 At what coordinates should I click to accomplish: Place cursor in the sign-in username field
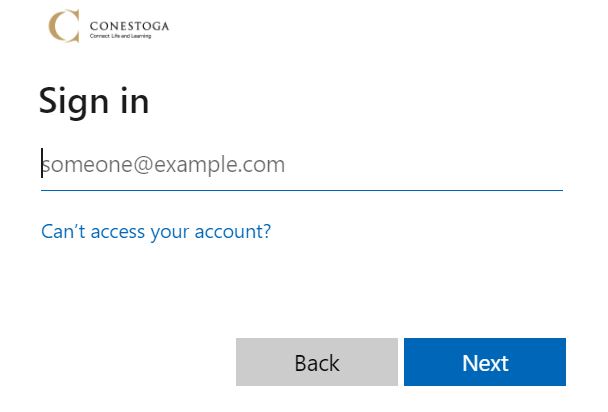pos(300,164)
